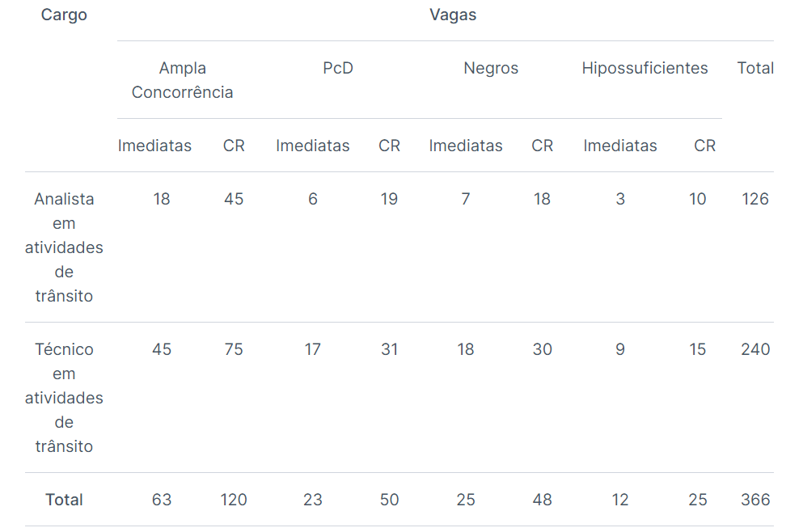Select the value 50 in the Total row
The height and width of the screenshot is (532, 786).
[x=389, y=500]
